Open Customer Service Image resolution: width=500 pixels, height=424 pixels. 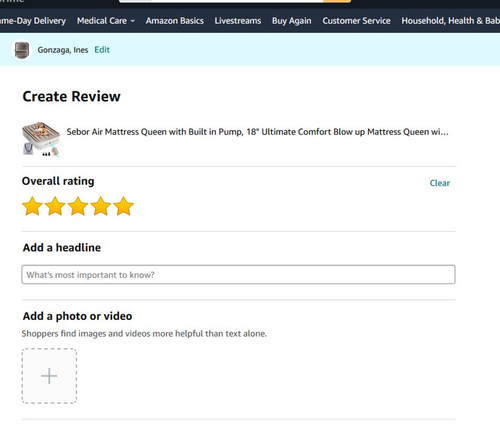356,21
